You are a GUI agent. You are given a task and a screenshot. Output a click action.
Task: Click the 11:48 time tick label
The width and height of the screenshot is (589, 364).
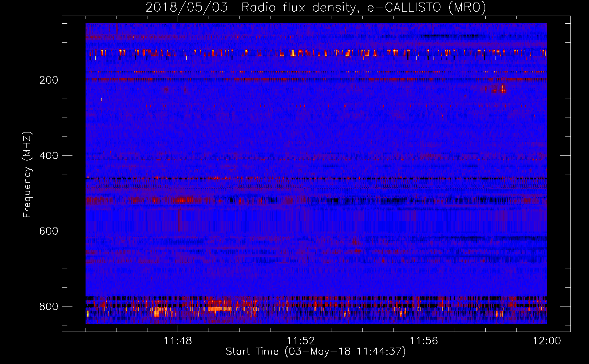click(x=178, y=341)
